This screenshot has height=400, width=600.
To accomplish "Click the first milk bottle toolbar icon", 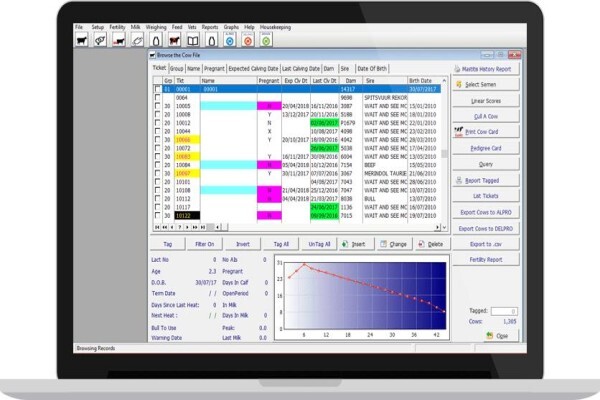I will (x=156, y=40).
